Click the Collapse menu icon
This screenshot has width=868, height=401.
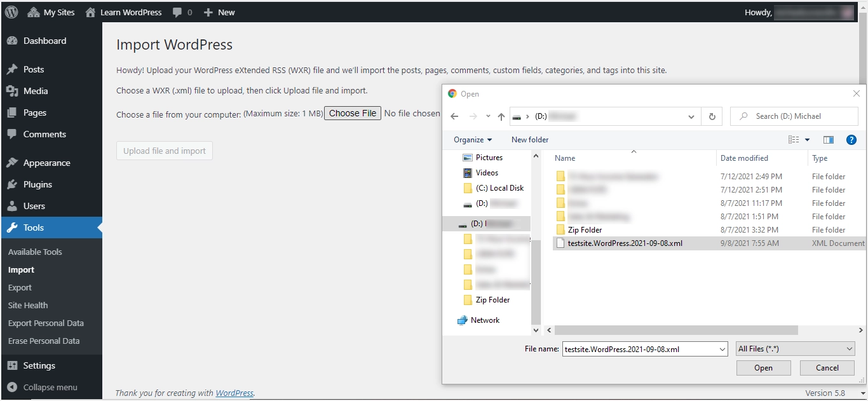(x=12, y=387)
